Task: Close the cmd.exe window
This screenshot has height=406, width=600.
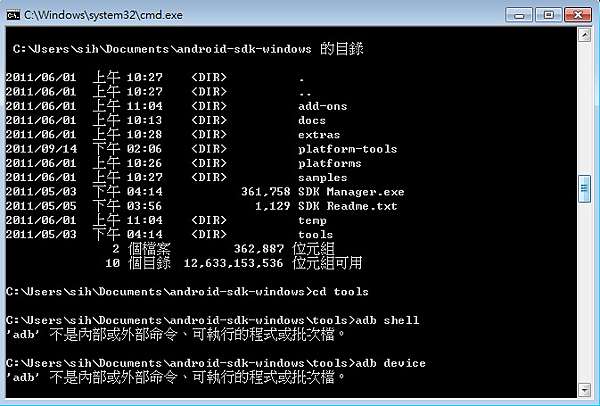Action: pyautogui.click(x=578, y=15)
